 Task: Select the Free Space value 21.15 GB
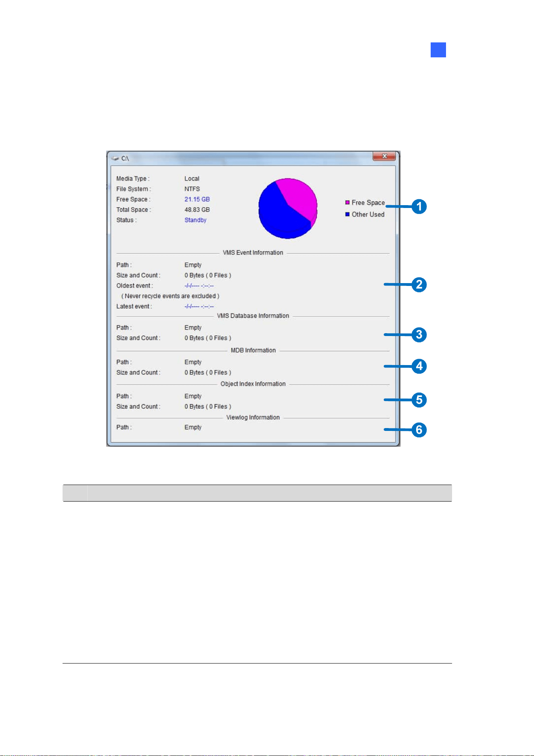197,199
